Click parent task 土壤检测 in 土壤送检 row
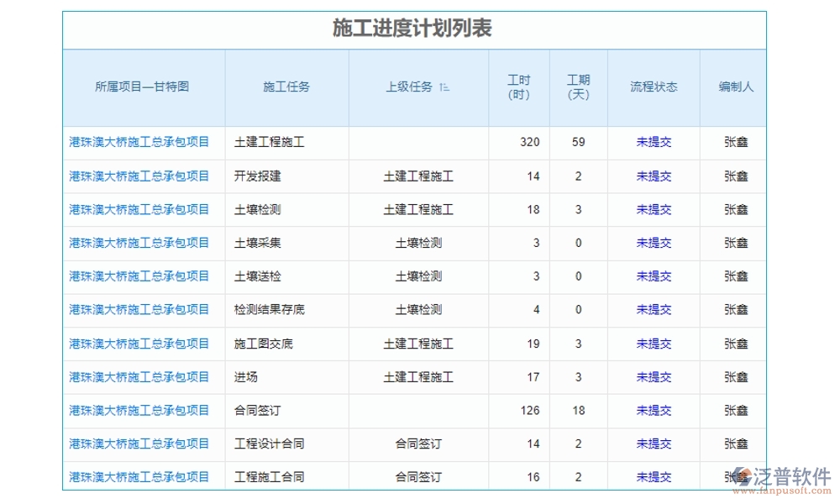Viewport: 840px width, 504px height. [x=417, y=276]
